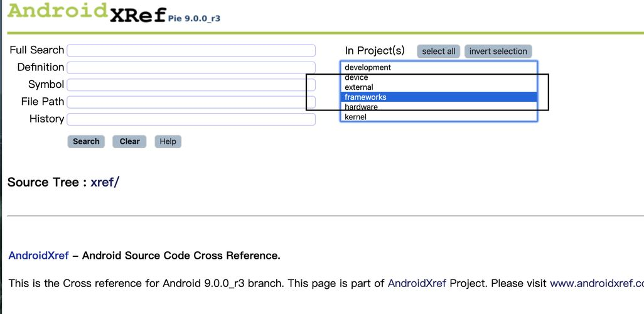644x314 pixels.
Task: Click the Search button
Action: coord(86,141)
